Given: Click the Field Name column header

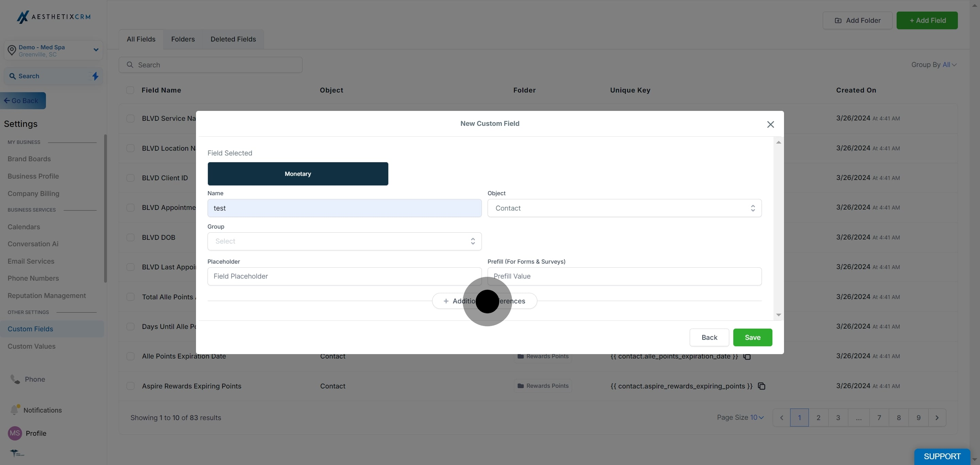Looking at the screenshot, I should click(x=161, y=90).
